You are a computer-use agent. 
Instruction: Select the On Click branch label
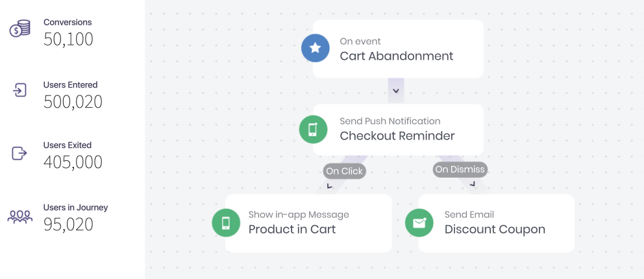(x=344, y=171)
